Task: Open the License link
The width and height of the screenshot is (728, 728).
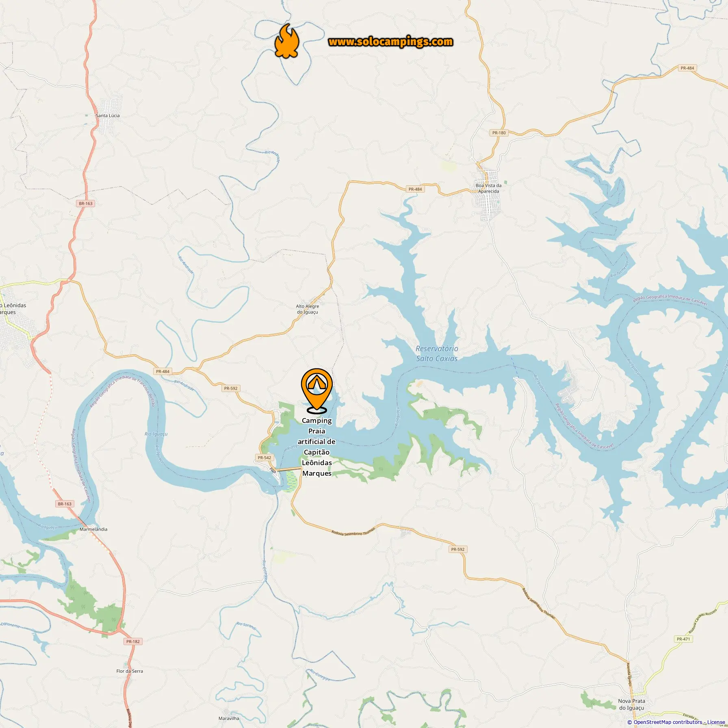Action: 716,722
